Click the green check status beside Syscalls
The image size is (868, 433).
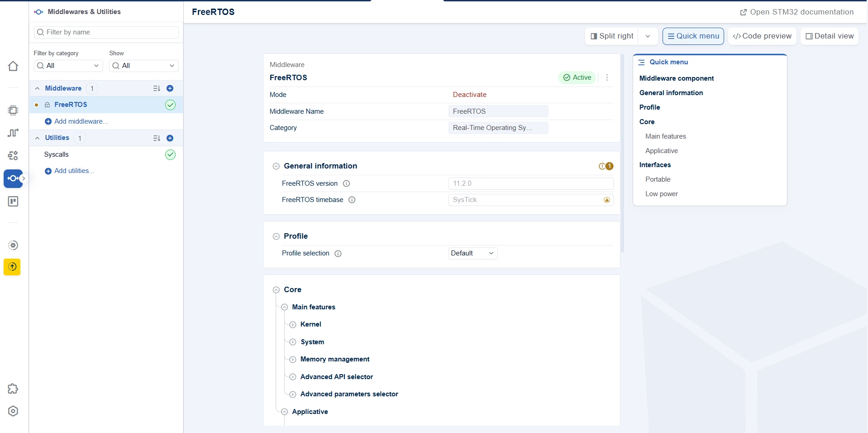tap(170, 154)
